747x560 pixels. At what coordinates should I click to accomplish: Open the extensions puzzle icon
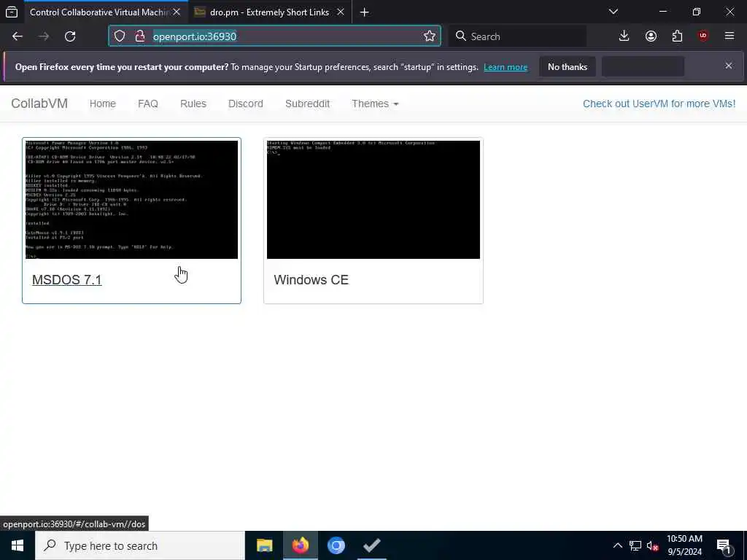pos(677,36)
